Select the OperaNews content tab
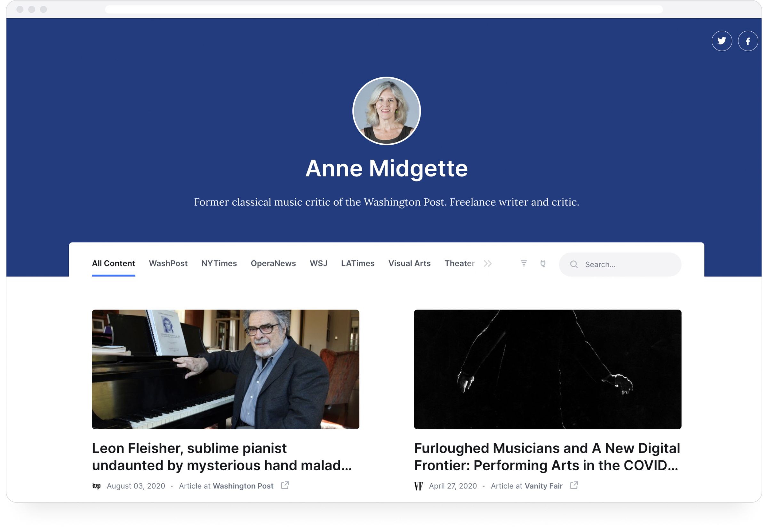The width and height of the screenshot is (768, 532). [273, 263]
